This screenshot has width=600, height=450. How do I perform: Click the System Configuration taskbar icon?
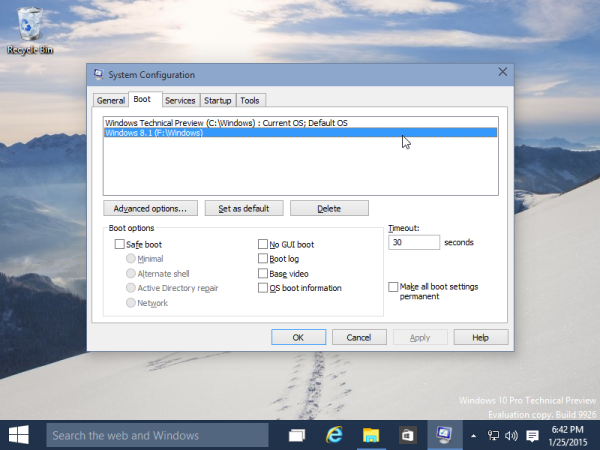444,435
